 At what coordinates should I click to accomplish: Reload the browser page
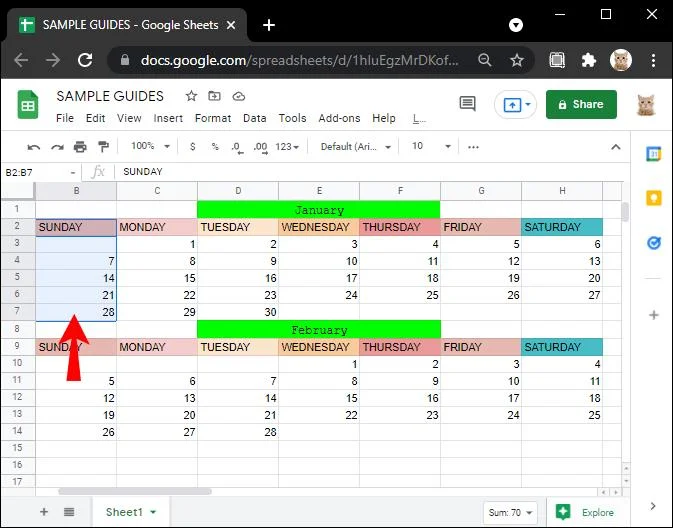point(85,60)
